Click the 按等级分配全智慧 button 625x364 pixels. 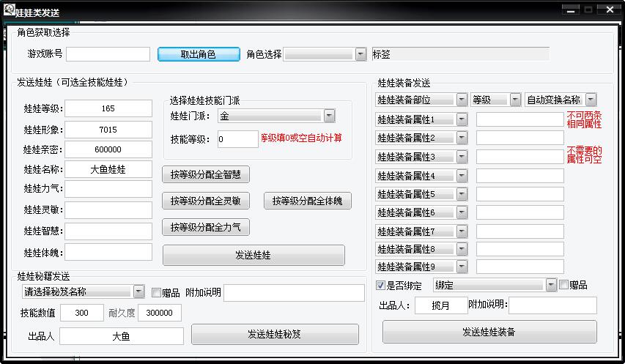coord(205,174)
